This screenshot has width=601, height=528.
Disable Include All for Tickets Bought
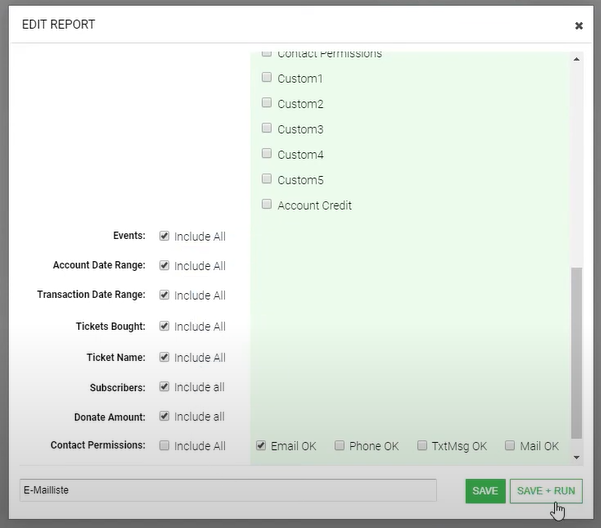tap(164, 326)
